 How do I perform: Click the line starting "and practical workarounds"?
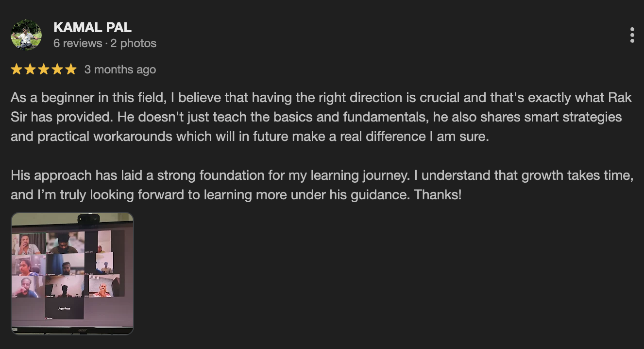point(249,137)
